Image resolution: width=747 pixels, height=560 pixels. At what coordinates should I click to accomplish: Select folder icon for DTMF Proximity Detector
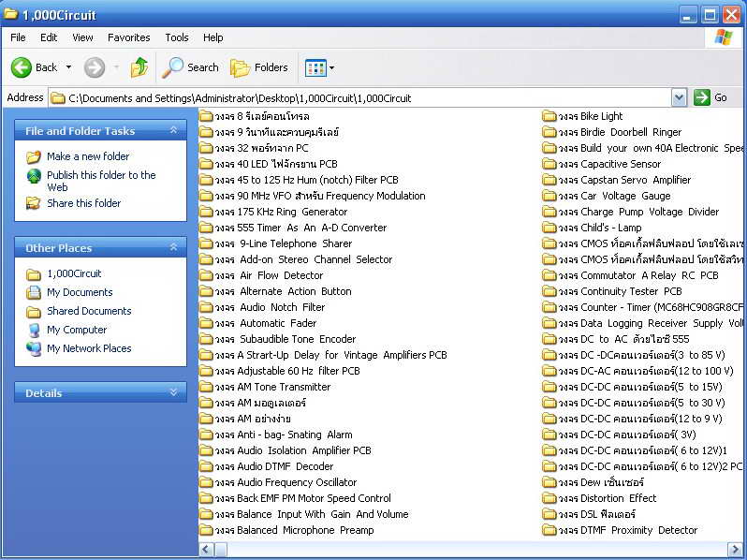tap(549, 530)
